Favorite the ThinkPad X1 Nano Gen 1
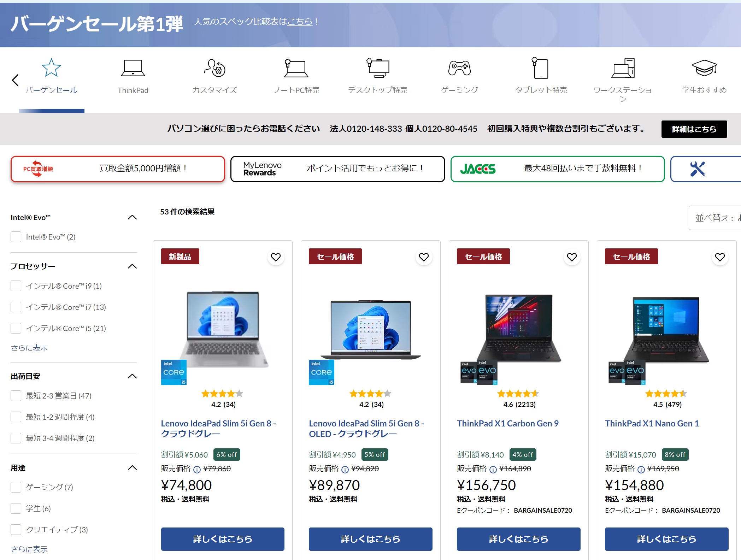This screenshot has height=560, width=741. [x=720, y=257]
